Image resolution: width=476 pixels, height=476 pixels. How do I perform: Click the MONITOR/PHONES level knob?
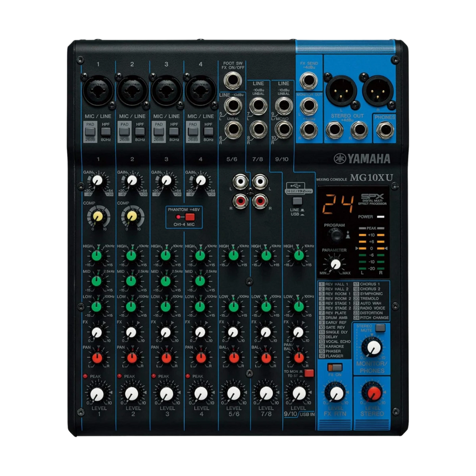tap(374, 348)
